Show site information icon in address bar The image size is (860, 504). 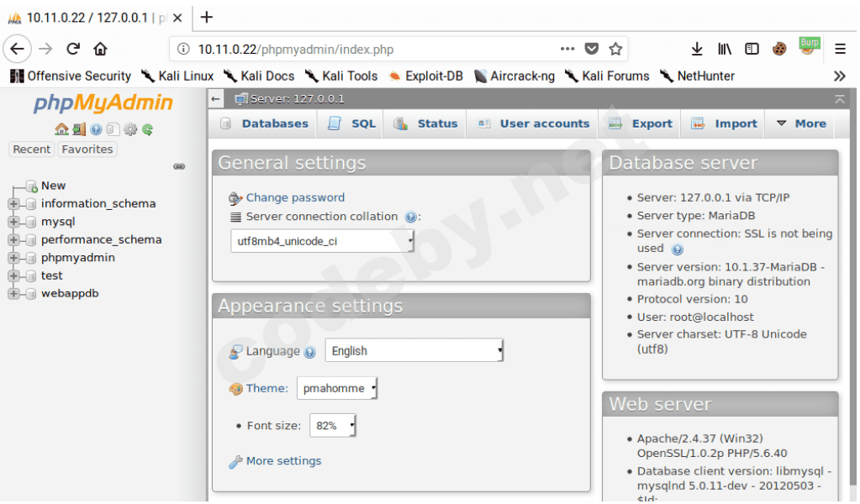(183, 49)
